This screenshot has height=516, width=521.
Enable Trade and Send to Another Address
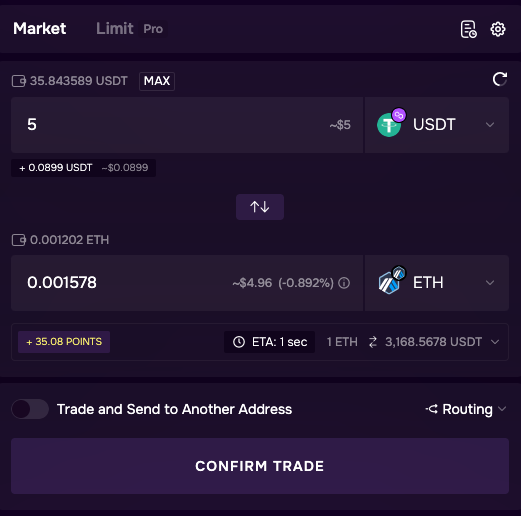(x=30, y=409)
